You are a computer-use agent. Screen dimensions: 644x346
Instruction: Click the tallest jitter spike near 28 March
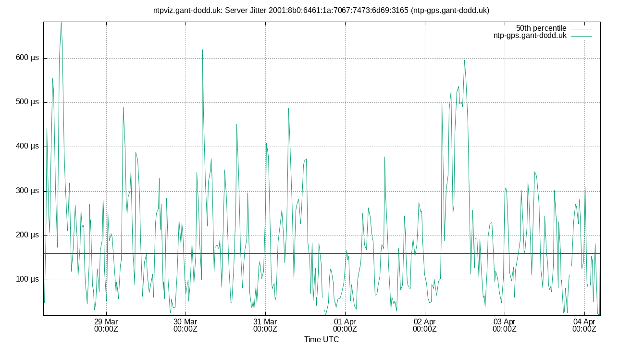tap(62, 23)
